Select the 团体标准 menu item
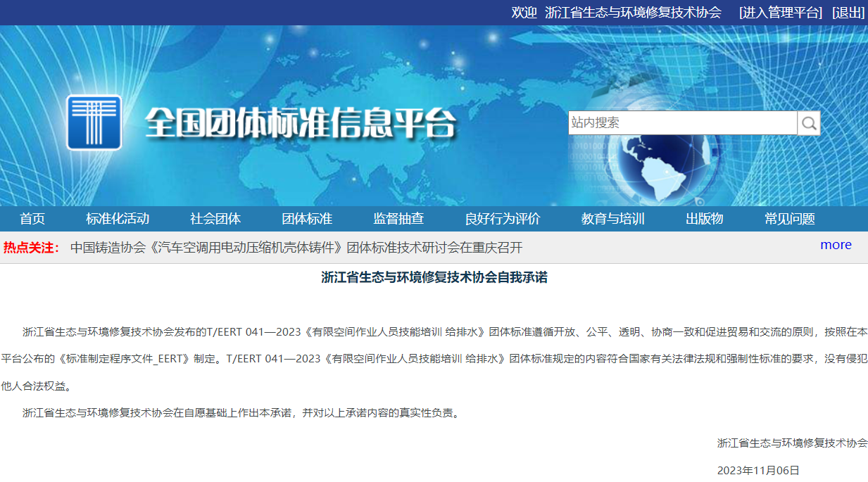Viewport: 868px width, 482px height. (307, 219)
